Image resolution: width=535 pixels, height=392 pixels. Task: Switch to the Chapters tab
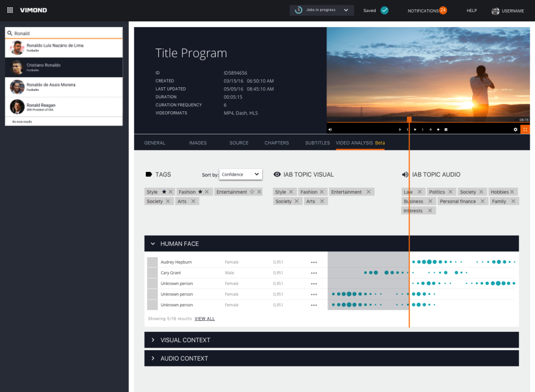(x=277, y=143)
